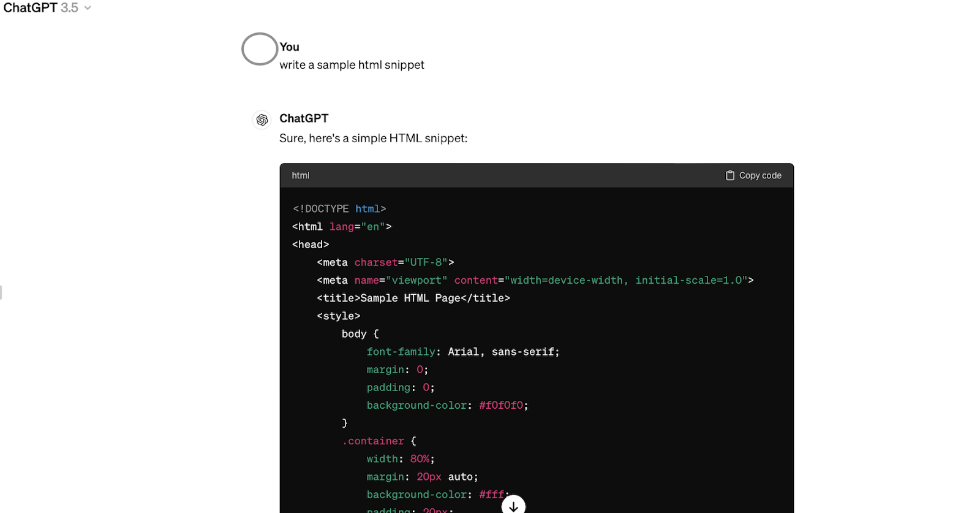The height and width of the screenshot is (513, 980).
Task: Click the ChatGPT logo icon beside the response
Action: pos(262,120)
